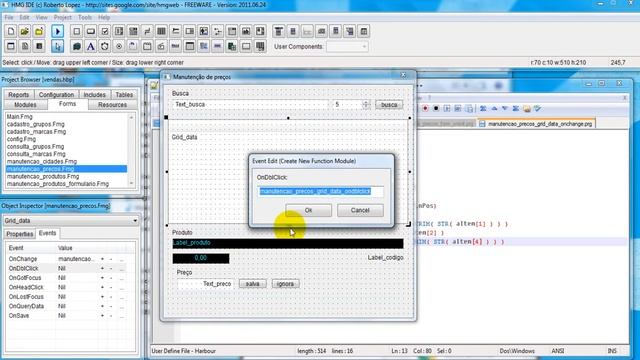This screenshot has width=640, height=360.
Task: Run the project with the play icon
Action: click(58, 31)
